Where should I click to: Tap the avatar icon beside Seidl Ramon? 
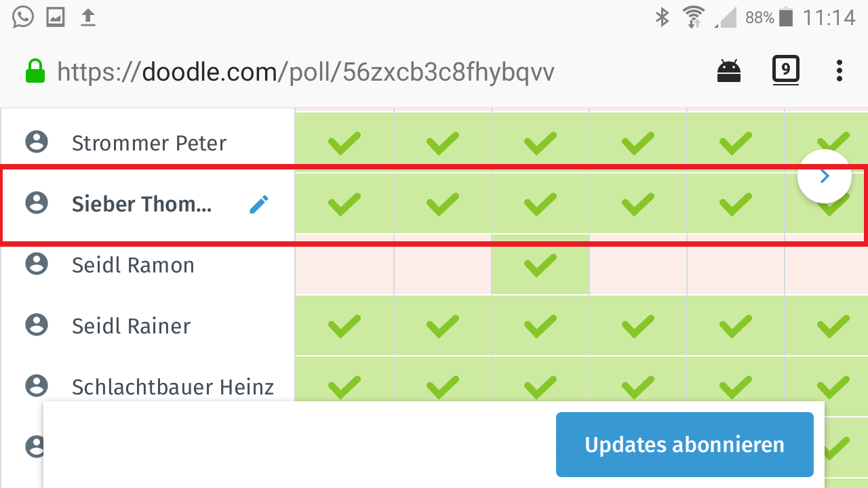tap(37, 264)
